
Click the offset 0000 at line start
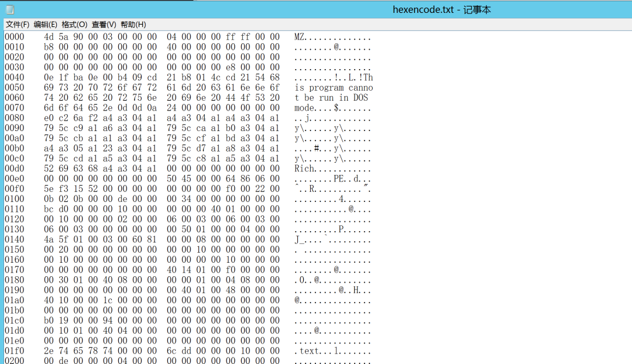15,37
